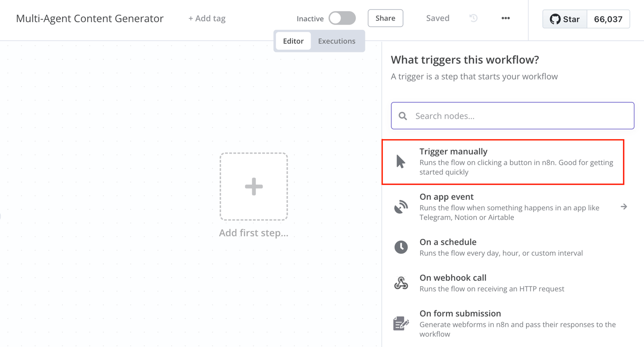Click the Multi-Agent Content Generator title
Image resolution: width=644 pixels, height=347 pixels.
coord(90,18)
